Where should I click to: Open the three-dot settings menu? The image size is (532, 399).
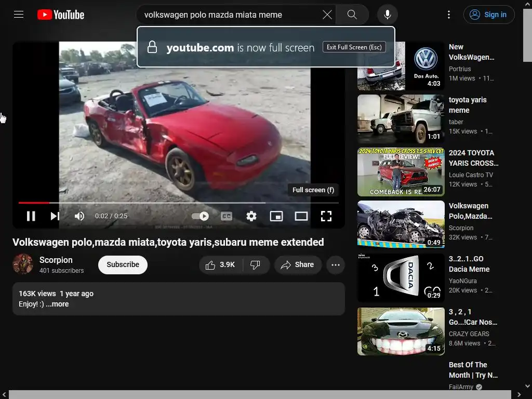coord(449,15)
